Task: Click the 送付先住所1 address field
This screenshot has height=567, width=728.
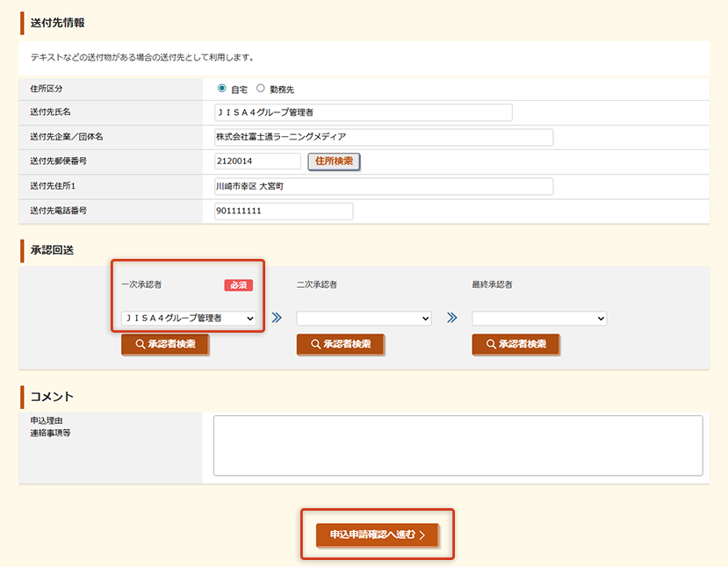Action: (384, 186)
